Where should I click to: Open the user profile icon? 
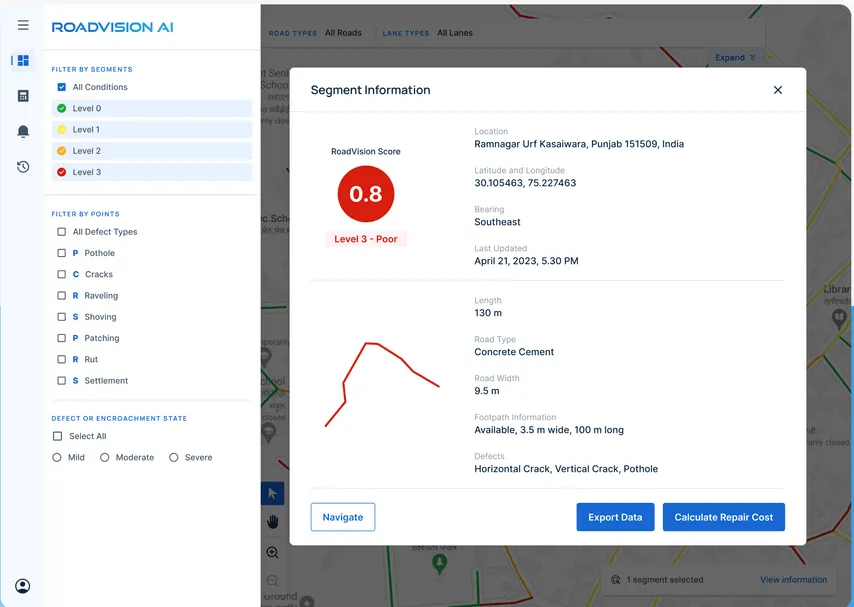coord(23,586)
